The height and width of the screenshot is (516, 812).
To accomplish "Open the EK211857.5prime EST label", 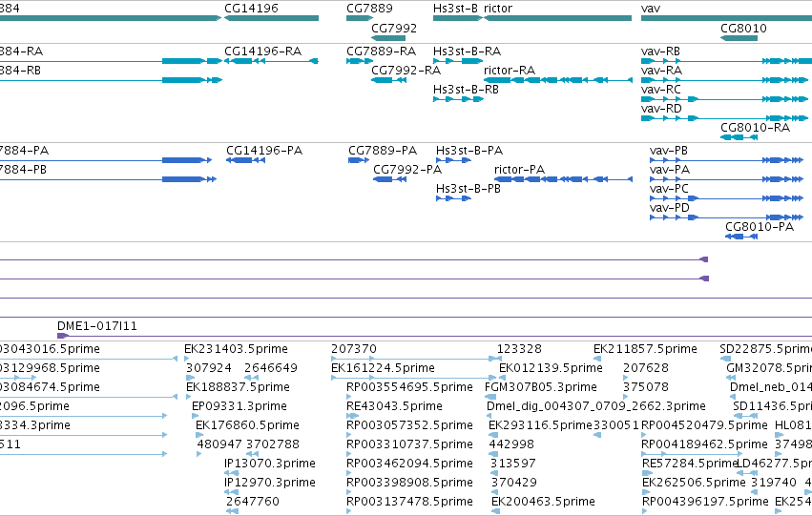I will (645, 349).
